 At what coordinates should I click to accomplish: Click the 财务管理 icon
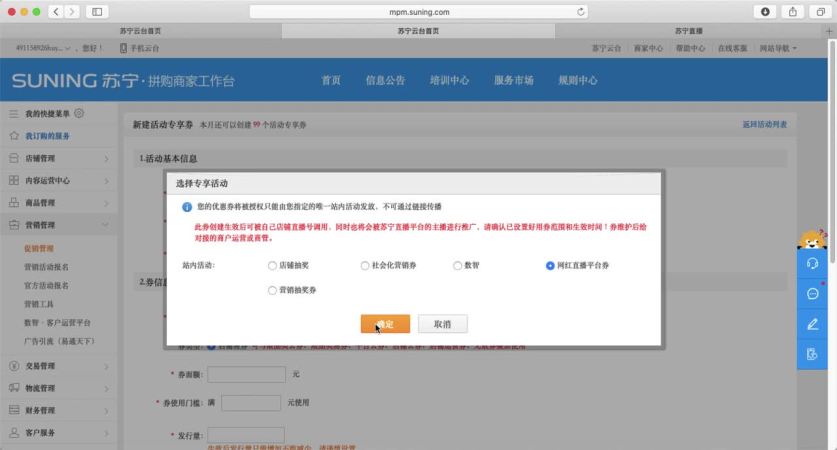click(x=14, y=410)
